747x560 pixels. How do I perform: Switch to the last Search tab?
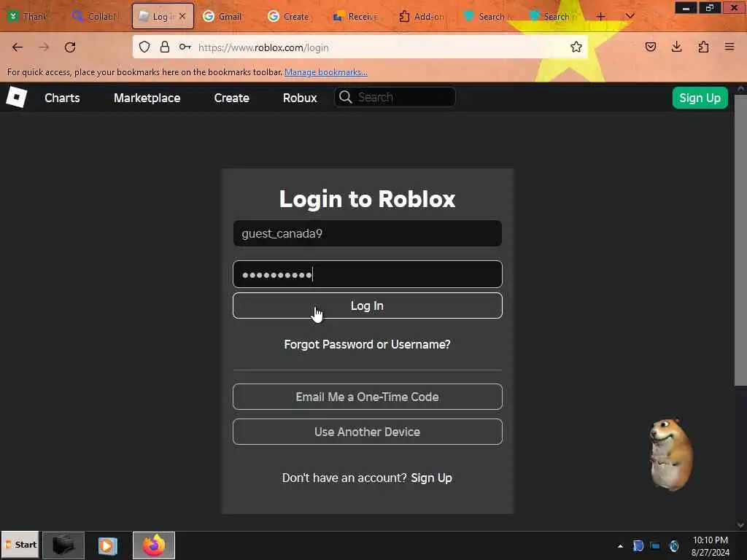coord(553,16)
